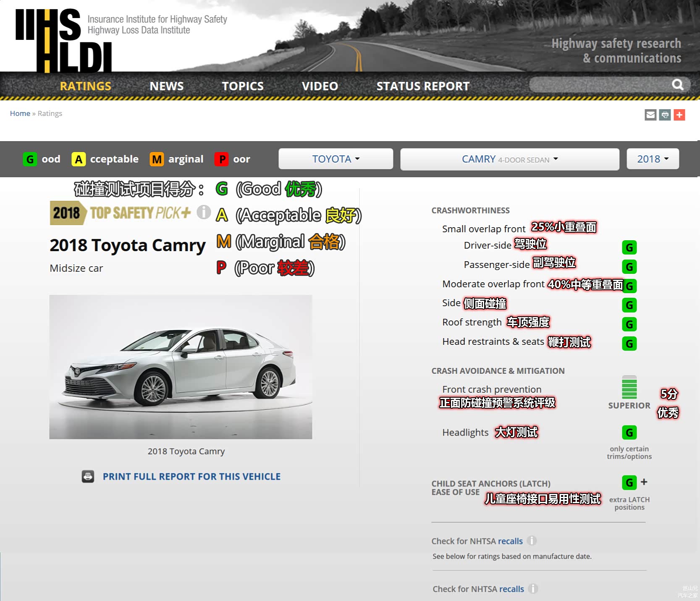The height and width of the screenshot is (601, 700).
Task: Click the info icon after first NHTSA recalls
Action: (532, 541)
